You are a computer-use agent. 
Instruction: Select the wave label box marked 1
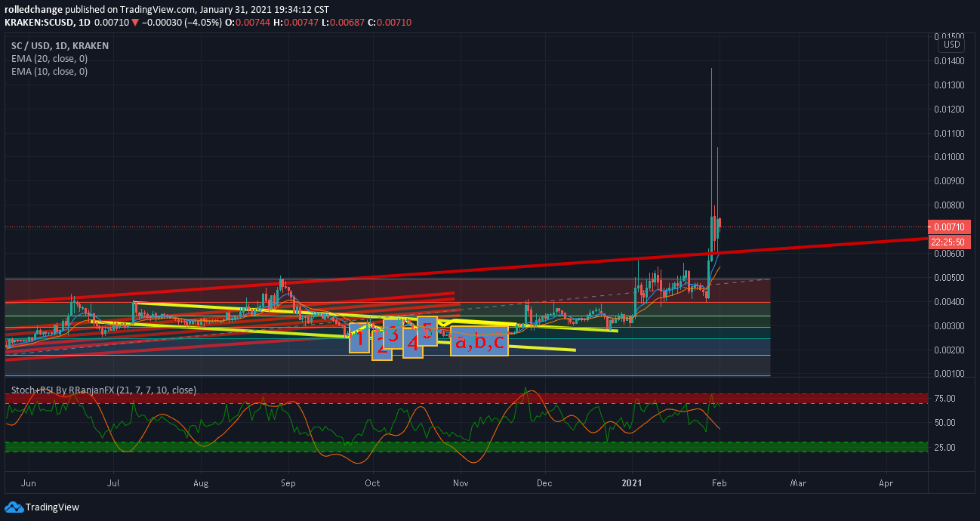point(359,340)
